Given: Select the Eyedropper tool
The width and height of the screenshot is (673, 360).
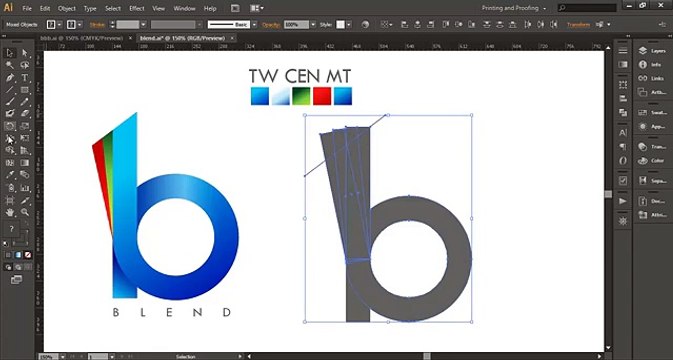Looking at the screenshot, I should (10, 175).
